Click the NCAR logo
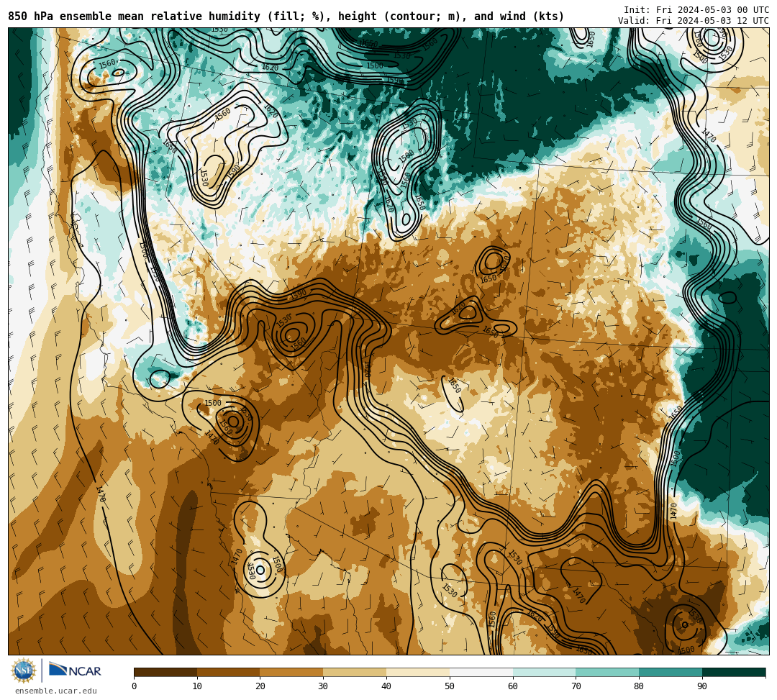Viewport: 777px width, 700px height. click(76, 670)
